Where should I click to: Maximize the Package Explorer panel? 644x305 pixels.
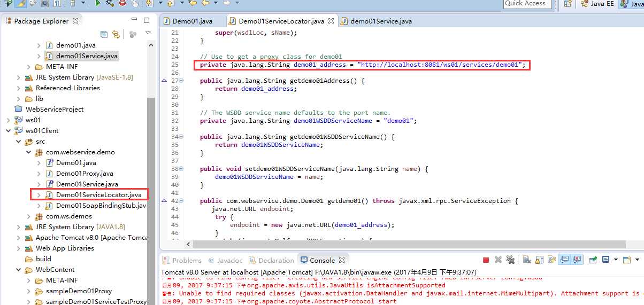147,20
